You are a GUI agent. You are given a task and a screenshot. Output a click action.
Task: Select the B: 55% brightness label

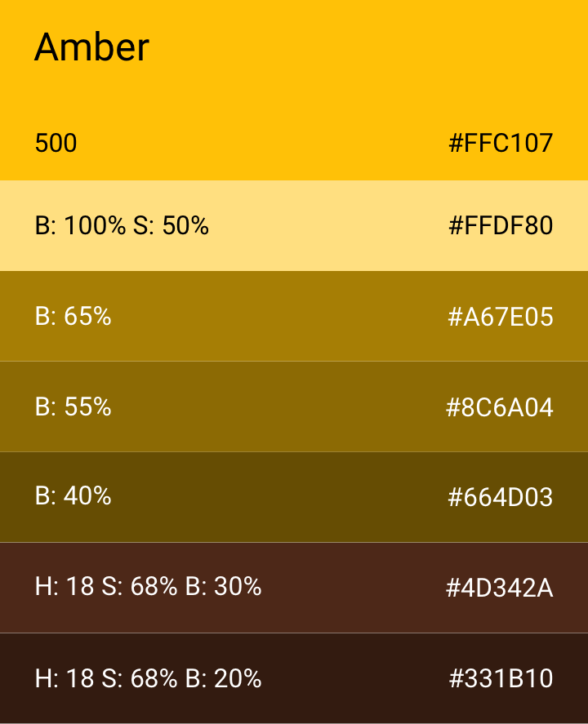click(x=73, y=406)
